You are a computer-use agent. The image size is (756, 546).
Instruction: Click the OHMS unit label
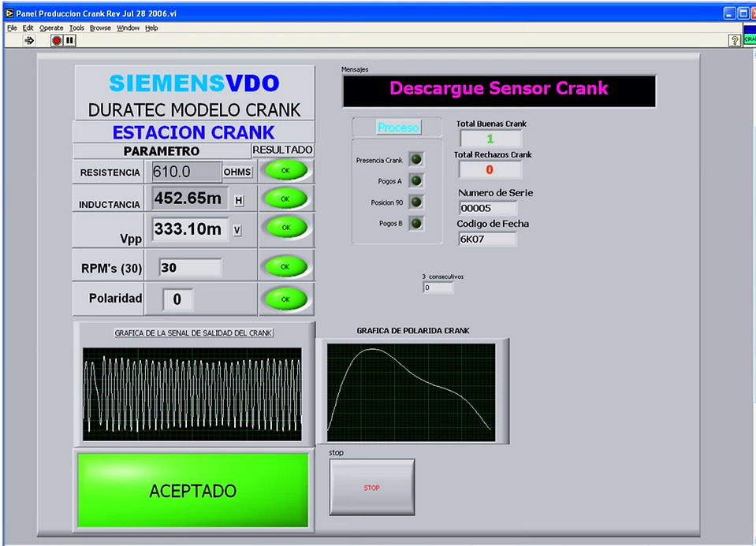[x=237, y=172]
